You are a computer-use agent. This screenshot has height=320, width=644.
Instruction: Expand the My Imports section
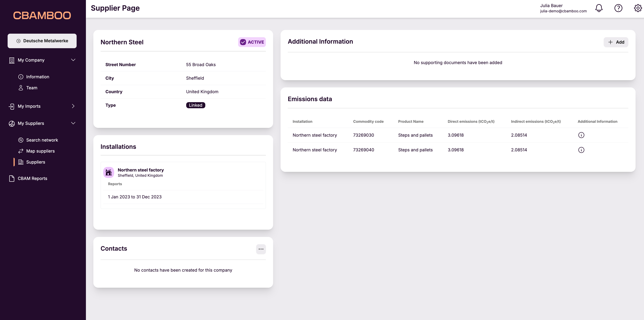pos(73,106)
